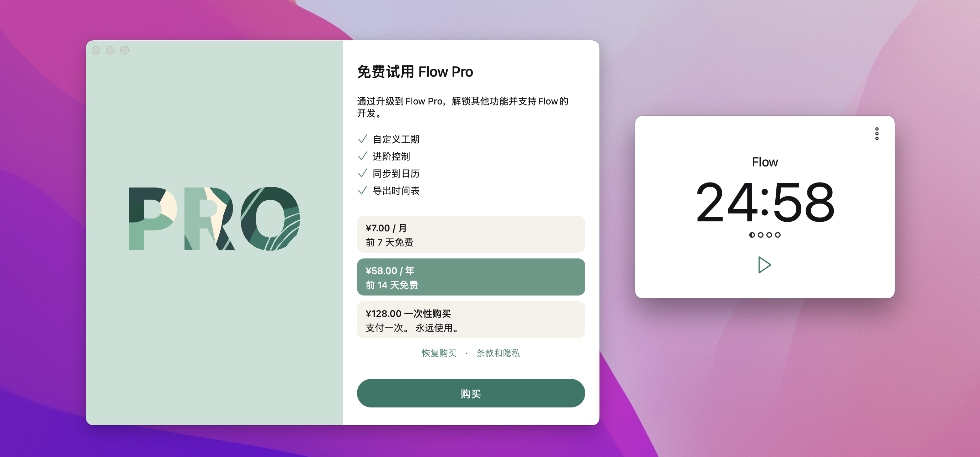Click the 恢复购买 link
980x457 pixels.
439,353
